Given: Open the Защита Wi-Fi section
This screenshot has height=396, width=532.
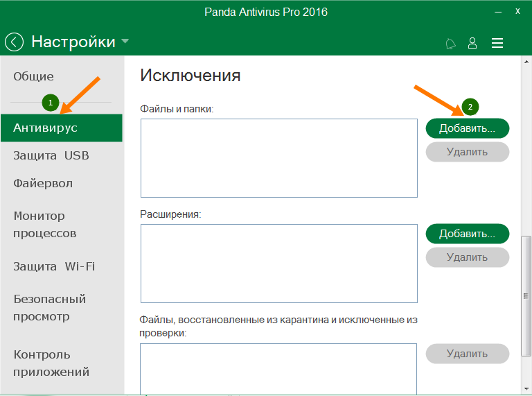Looking at the screenshot, I should (54, 266).
